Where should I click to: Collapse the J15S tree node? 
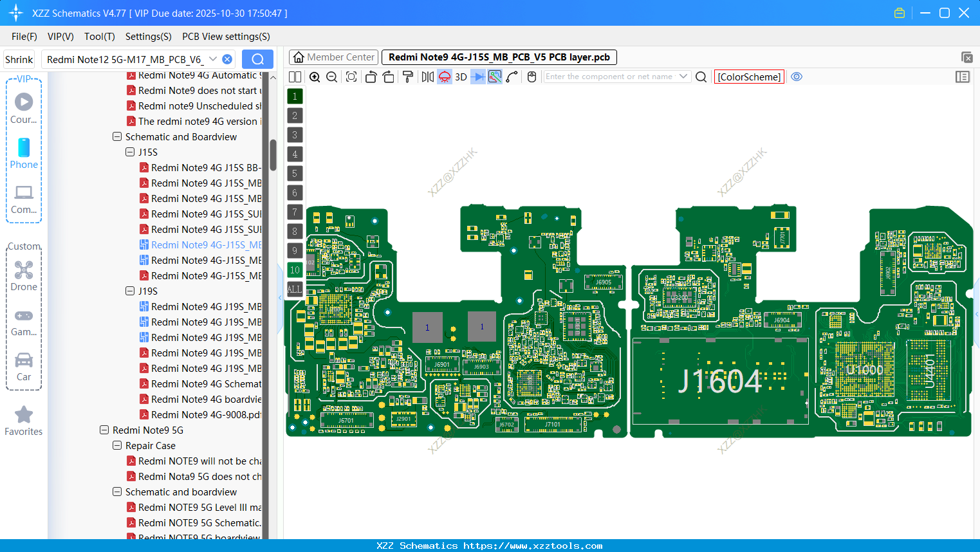(130, 152)
